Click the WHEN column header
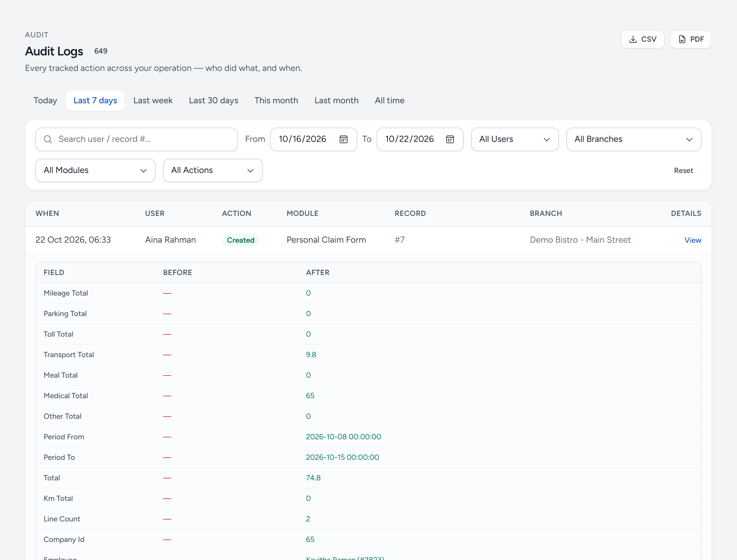Viewport: 737px width, 560px height. point(47,213)
